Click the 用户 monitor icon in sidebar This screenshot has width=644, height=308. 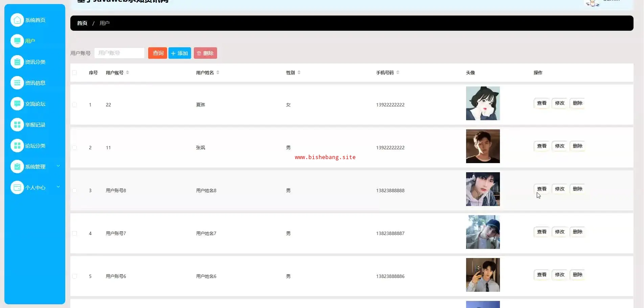tap(17, 41)
